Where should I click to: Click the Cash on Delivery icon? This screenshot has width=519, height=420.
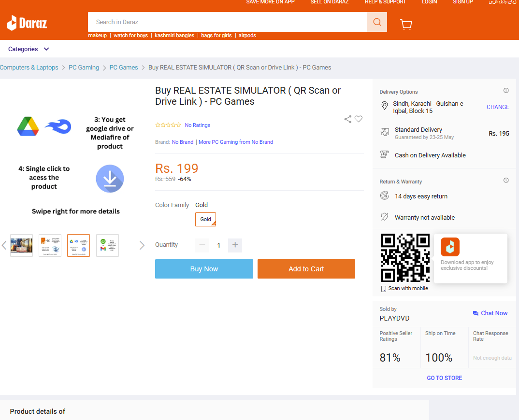pos(384,154)
